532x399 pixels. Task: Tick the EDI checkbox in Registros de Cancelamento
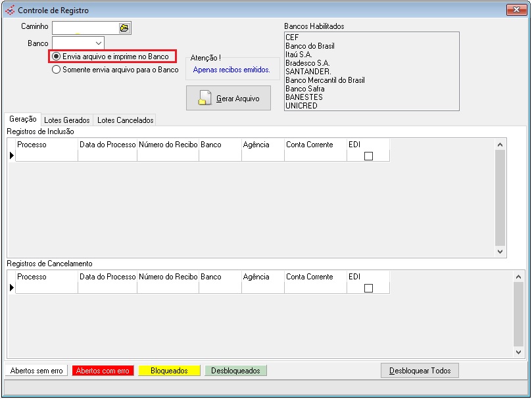click(368, 288)
